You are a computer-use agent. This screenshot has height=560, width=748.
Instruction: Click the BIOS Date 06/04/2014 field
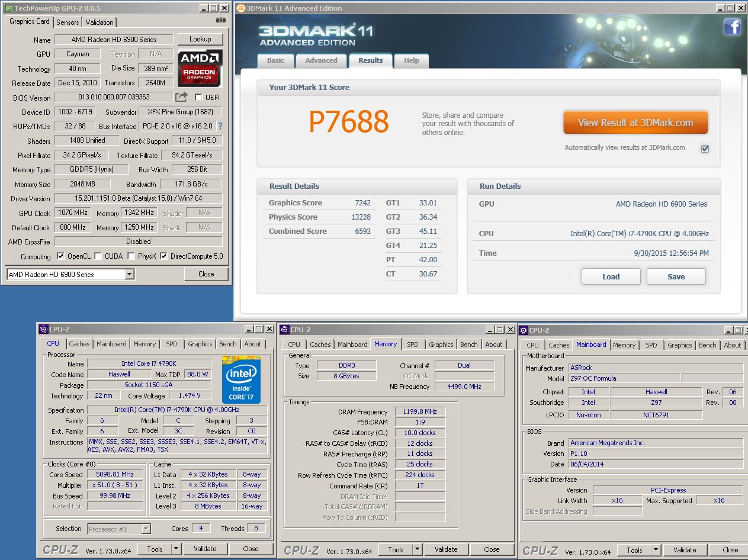(656, 464)
